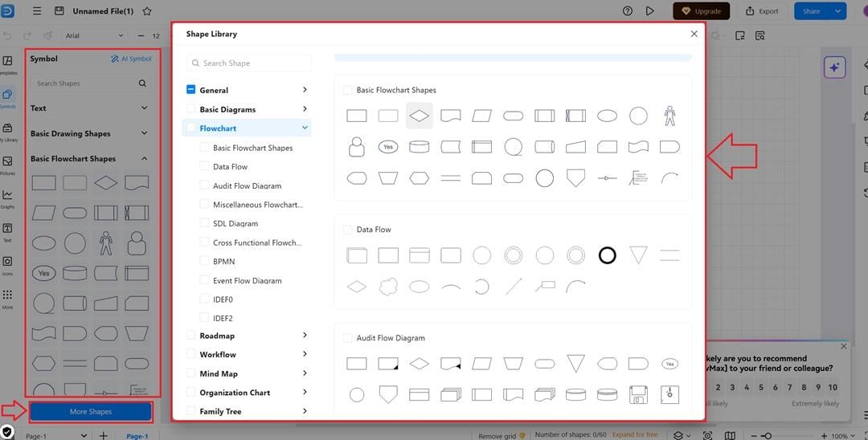Click the star icon beside Unnamed File(1)
The image size is (868, 440).
(146, 11)
